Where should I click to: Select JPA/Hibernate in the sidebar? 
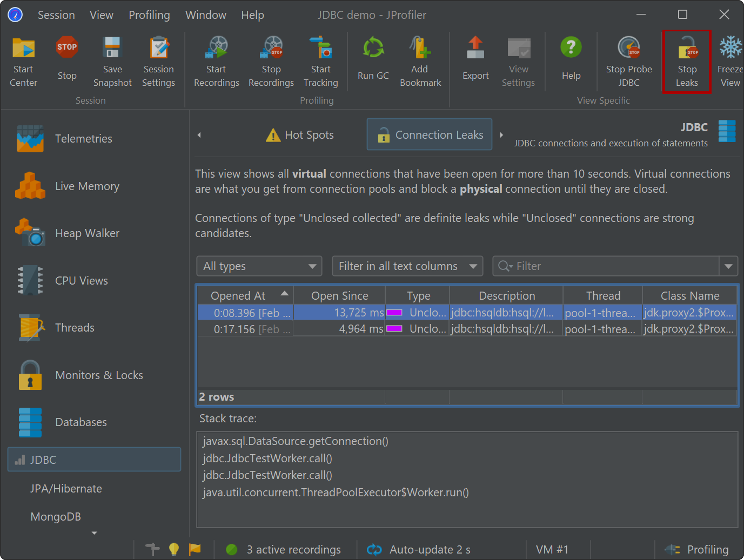[66, 489]
